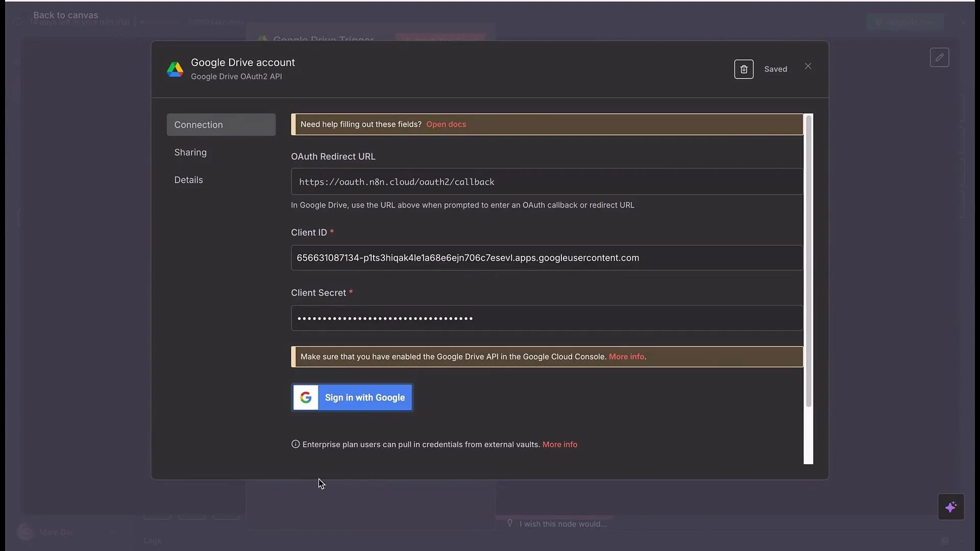Click the dialog's vertical scrollbar
The height and width of the screenshot is (551, 980).
coord(808,261)
